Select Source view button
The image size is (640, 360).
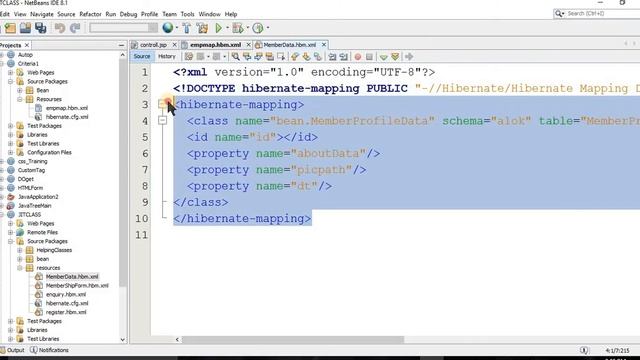[142, 56]
